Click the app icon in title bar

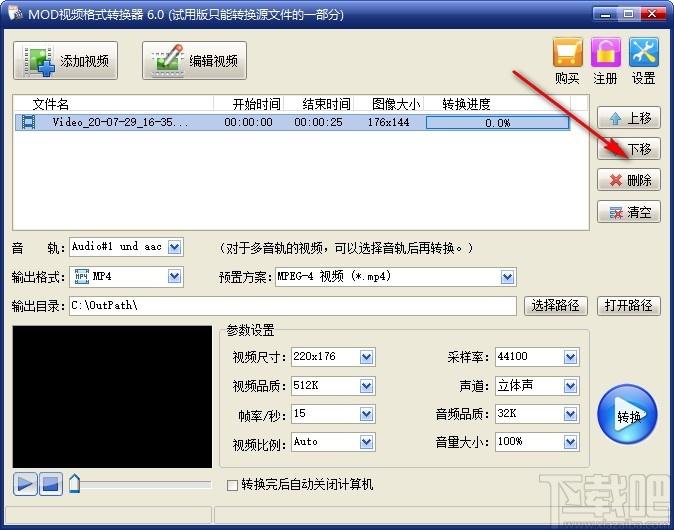(15, 13)
